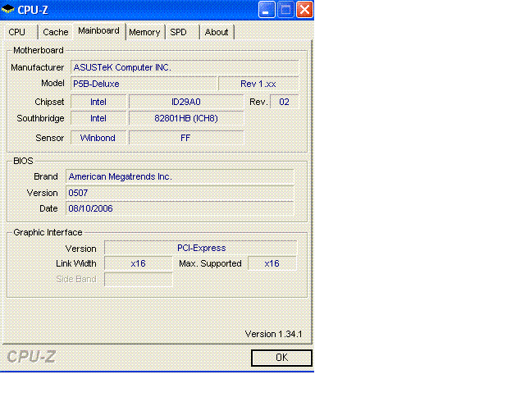The height and width of the screenshot is (420, 525).
Task: Click the Rev 1.xx model revision field
Action: tap(258, 84)
